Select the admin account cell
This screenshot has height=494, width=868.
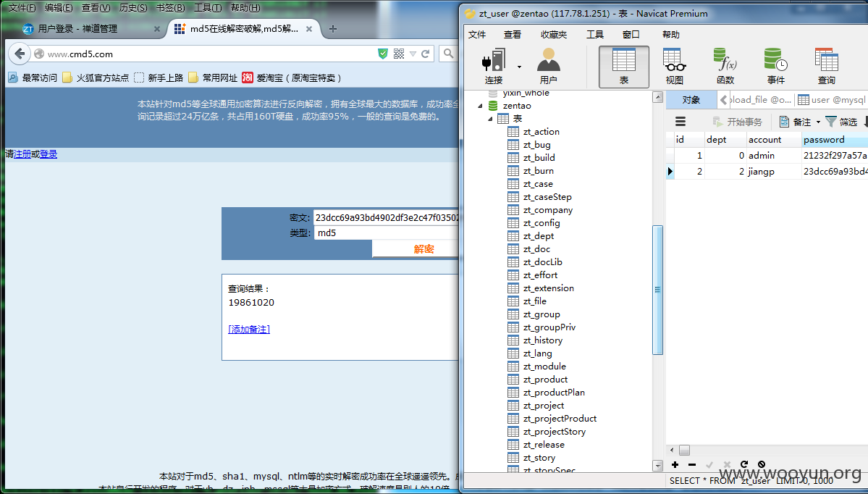tap(774, 156)
